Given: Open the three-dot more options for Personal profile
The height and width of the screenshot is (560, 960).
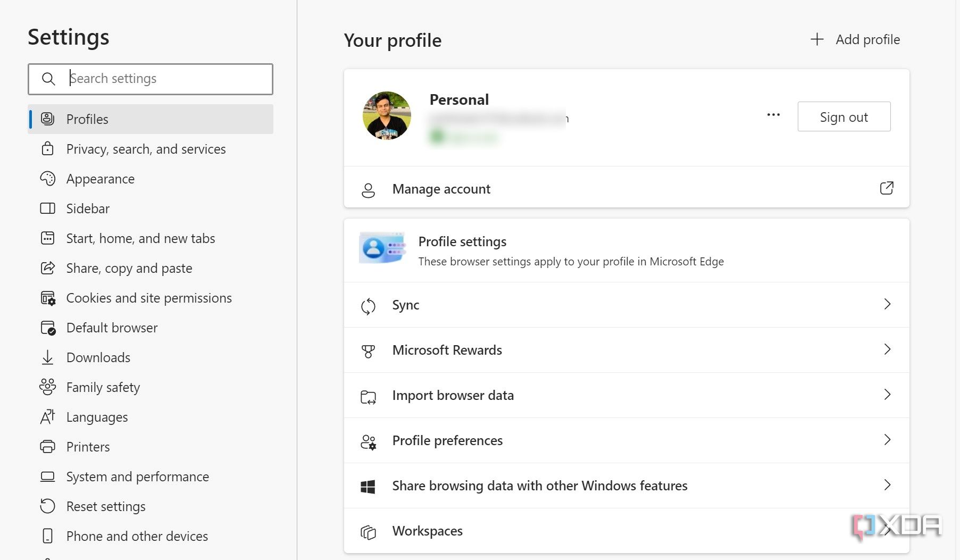Looking at the screenshot, I should pyautogui.click(x=773, y=115).
